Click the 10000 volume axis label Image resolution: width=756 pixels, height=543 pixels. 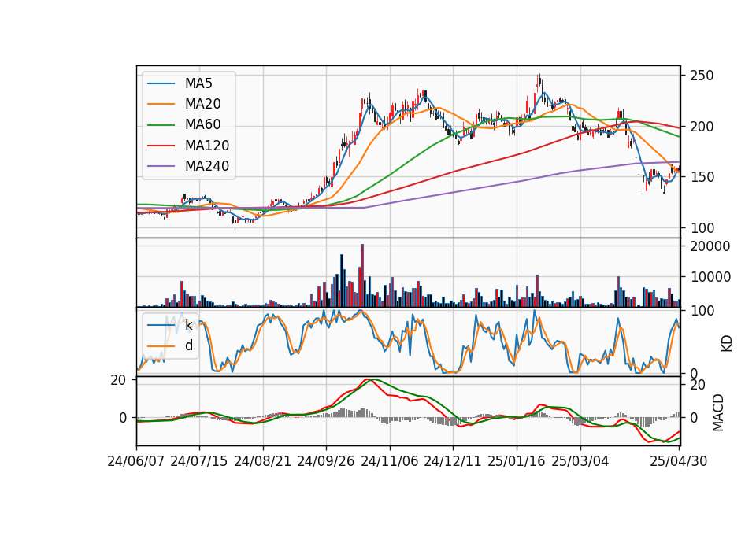pyautogui.click(x=710, y=277)
